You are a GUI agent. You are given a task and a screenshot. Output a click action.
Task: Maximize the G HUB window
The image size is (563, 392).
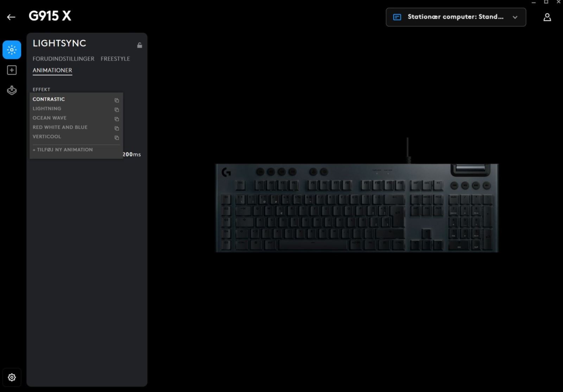546,2
